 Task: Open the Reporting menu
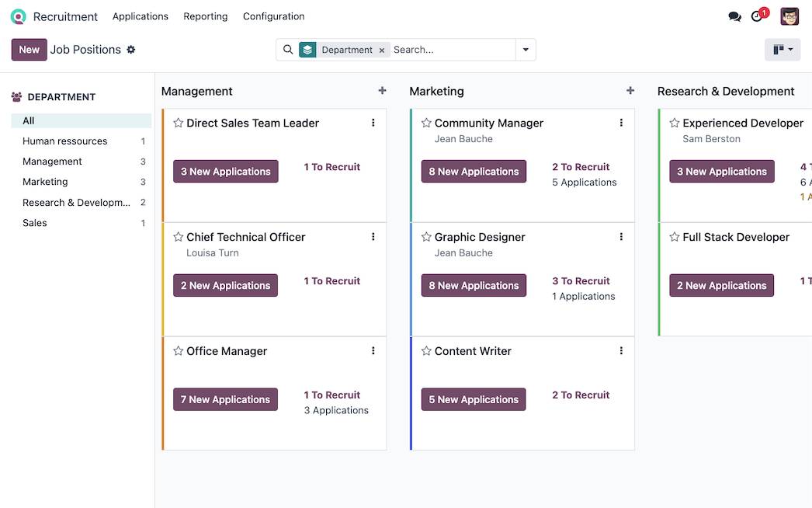coord(205,16)
